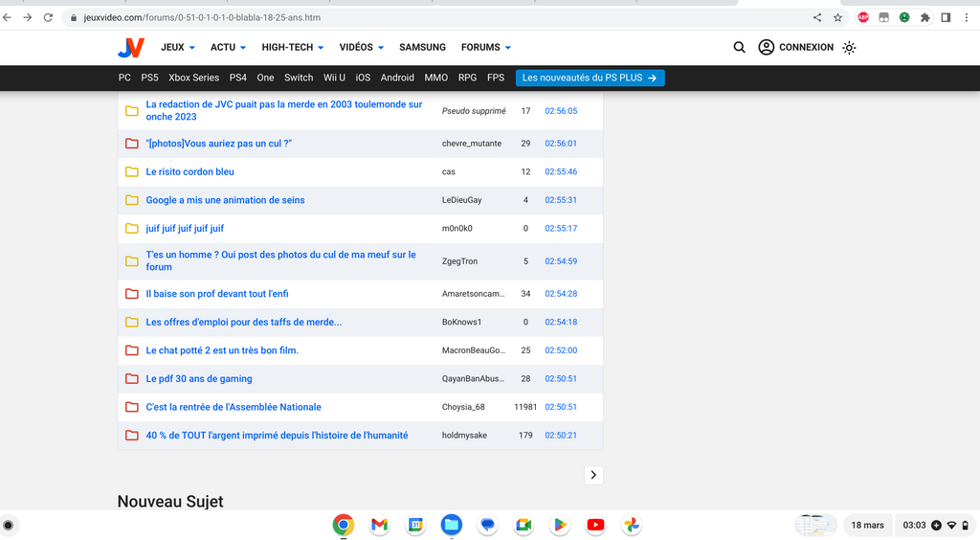
Task: Click folder icon beside Assemblée Nationale topic
Action: point(132,407)
